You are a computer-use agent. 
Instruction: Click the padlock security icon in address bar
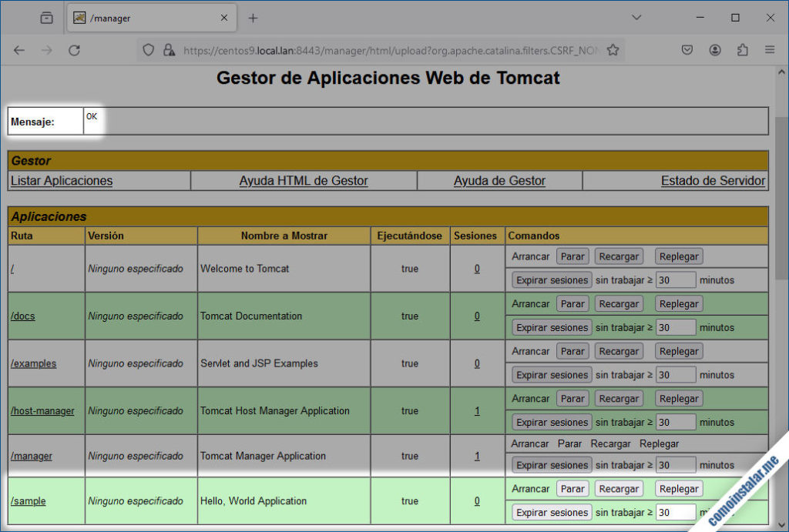169,49
